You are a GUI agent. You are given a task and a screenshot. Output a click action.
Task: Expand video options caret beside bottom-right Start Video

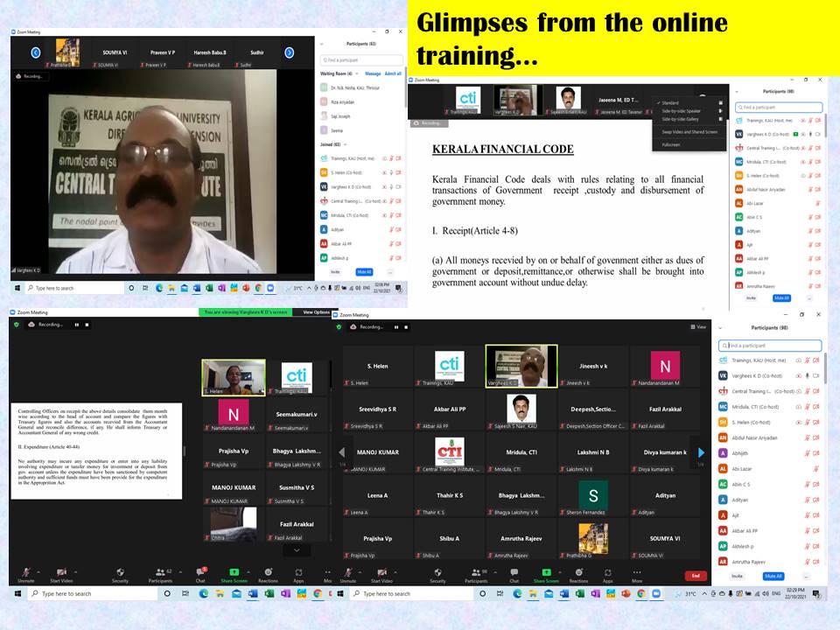[x=396, y=572]
